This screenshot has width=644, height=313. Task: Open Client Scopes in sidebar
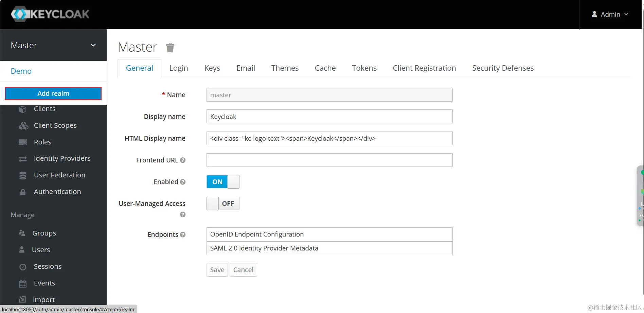point(55,125)
